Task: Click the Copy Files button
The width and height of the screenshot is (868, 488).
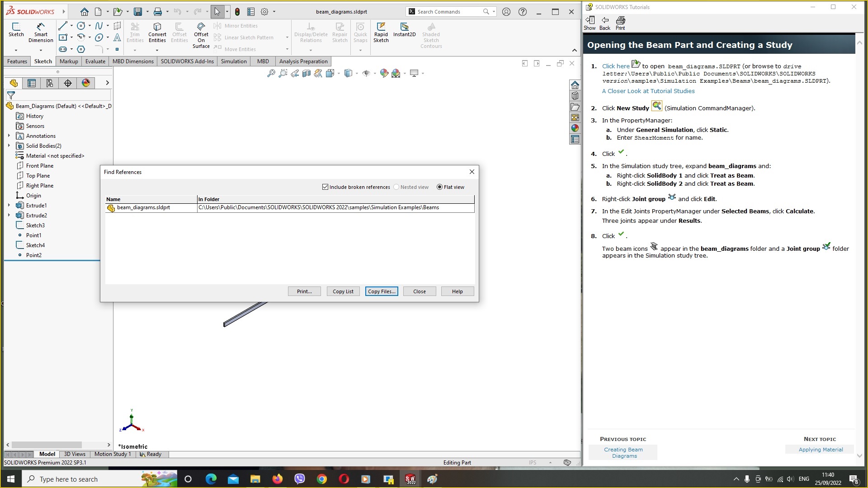Action: click(382, 291)
